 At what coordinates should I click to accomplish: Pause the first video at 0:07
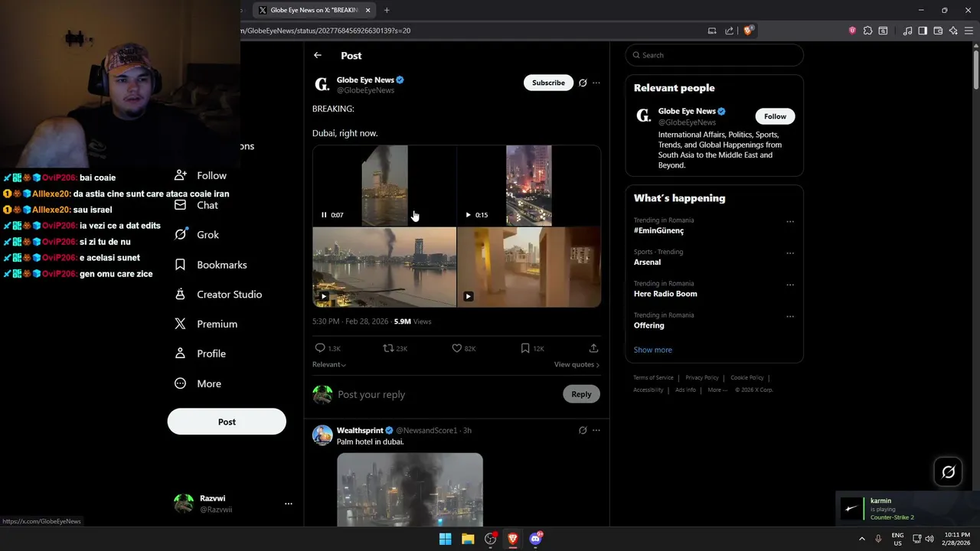(x=324, y=215)
